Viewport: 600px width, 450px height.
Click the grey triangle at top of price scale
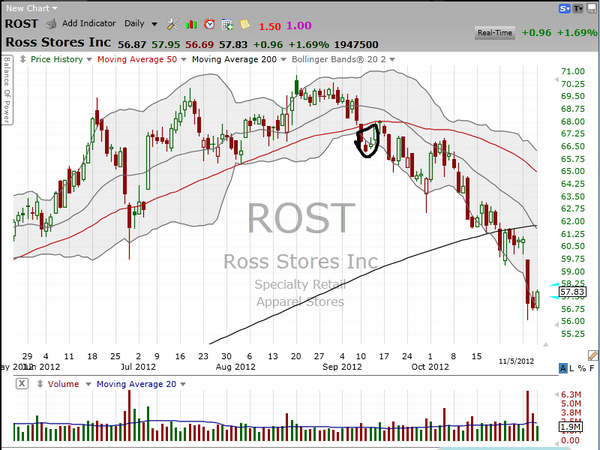coord(557,80)
